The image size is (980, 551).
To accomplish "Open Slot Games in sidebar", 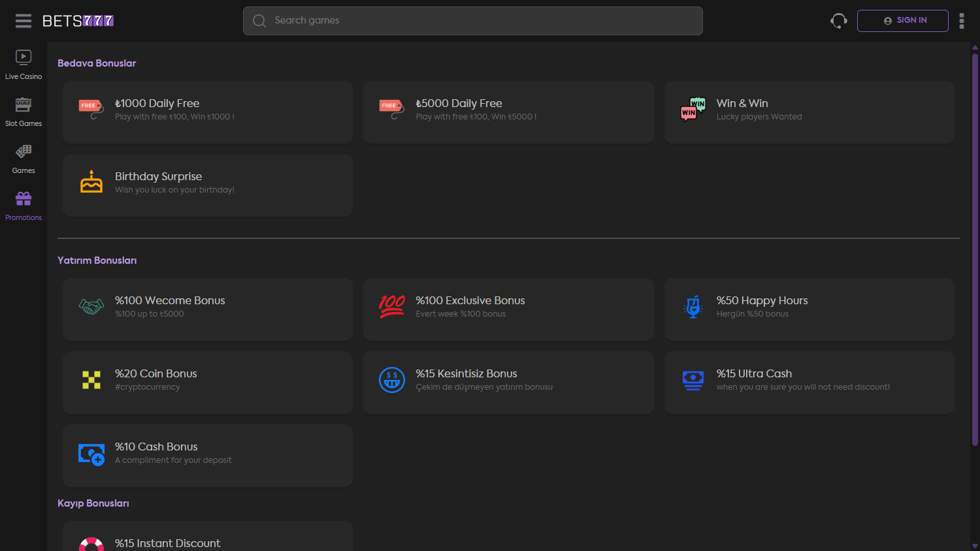I will pyautogui.click(x=24, y=112).
